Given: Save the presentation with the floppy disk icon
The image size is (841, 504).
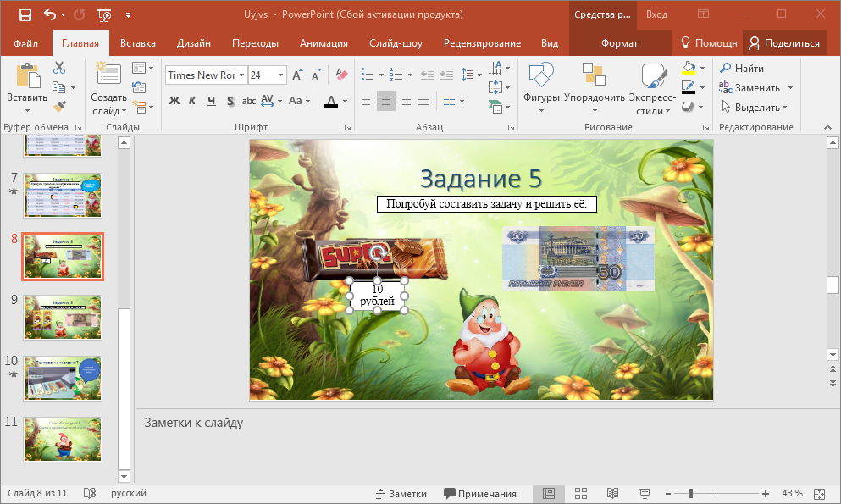Looking at the screenshot, I should [x=25, y=15].
